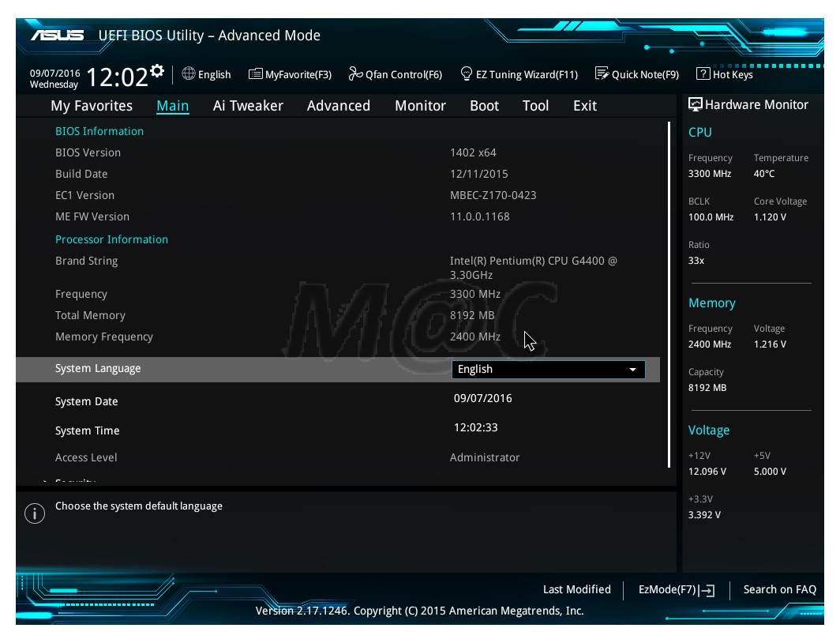Click the main panel vertical scrollbar
The width and height of the screenshot is (840, 643).
click(x=669, y=295)
